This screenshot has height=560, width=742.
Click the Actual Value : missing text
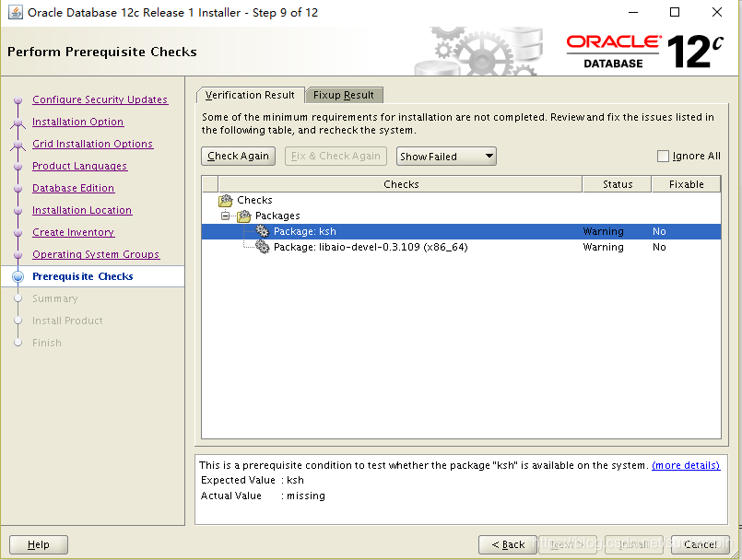(x=263, y=496)
